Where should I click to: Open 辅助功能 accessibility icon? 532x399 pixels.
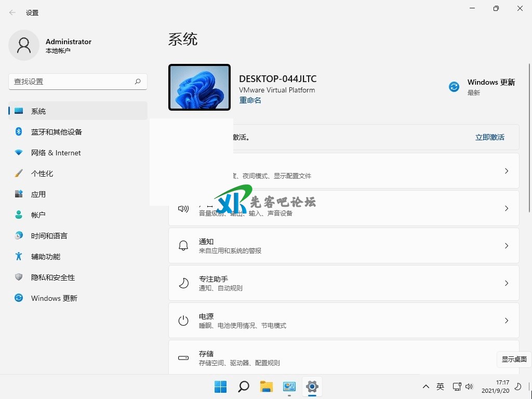(x=19, y=257)
